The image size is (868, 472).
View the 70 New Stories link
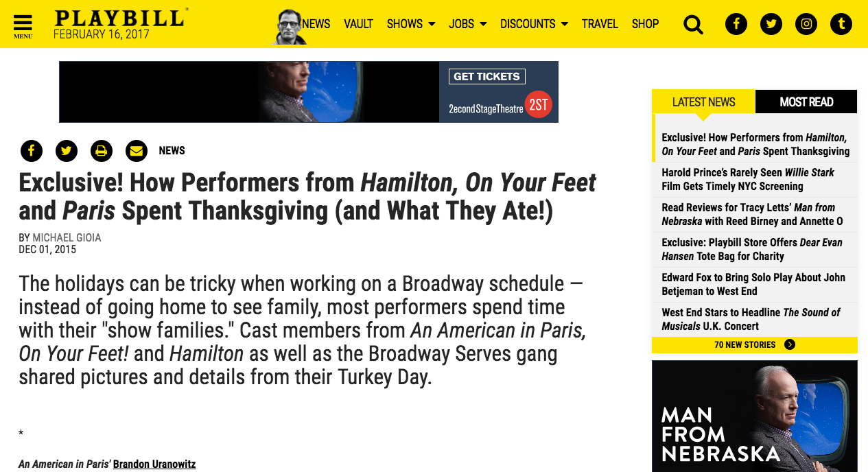coord(754,344)
